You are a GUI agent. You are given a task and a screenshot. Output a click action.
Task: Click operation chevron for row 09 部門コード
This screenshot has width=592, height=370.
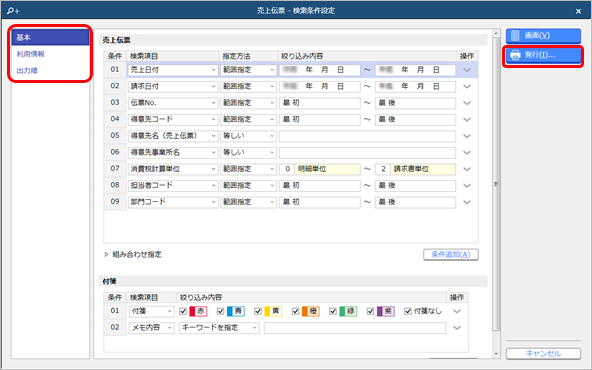[x=467, y=202]
